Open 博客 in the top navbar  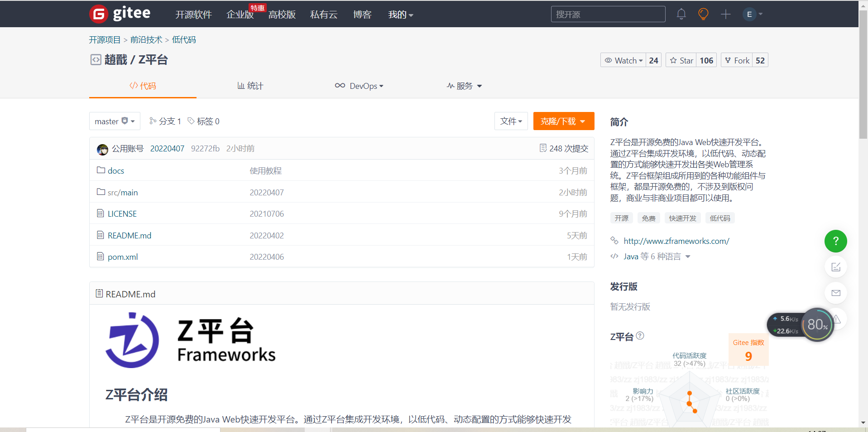(362, 15)
